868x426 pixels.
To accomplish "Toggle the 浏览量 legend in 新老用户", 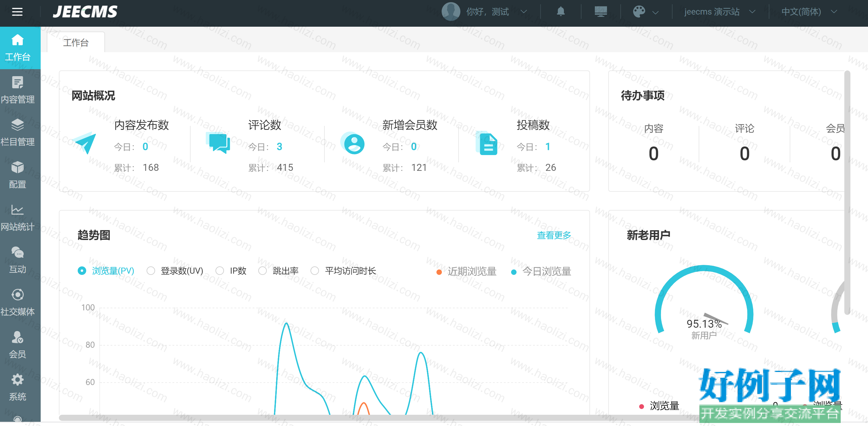I will point(659,406).
